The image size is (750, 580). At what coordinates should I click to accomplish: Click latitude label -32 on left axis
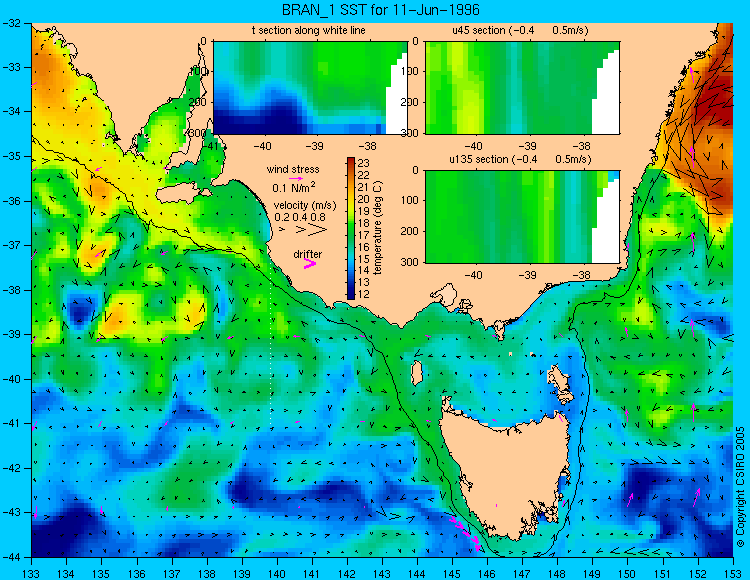11,22
